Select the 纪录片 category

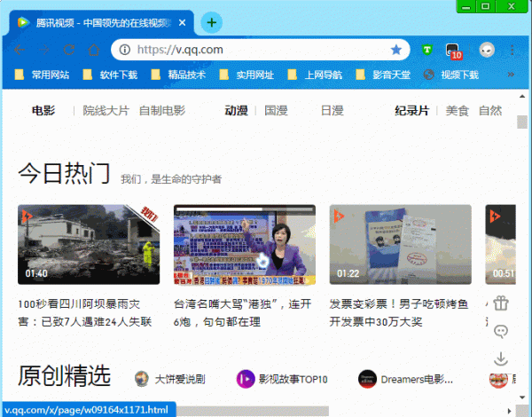411,111
